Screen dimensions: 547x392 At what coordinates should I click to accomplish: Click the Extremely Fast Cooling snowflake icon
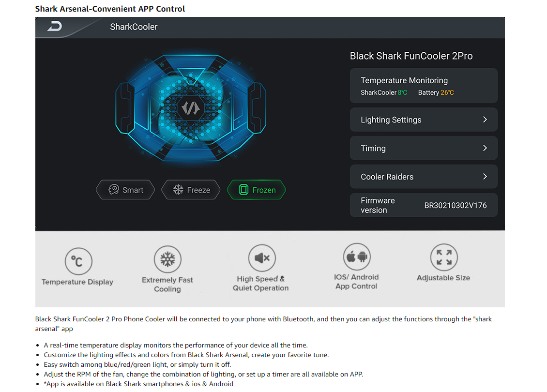(168, 259)
